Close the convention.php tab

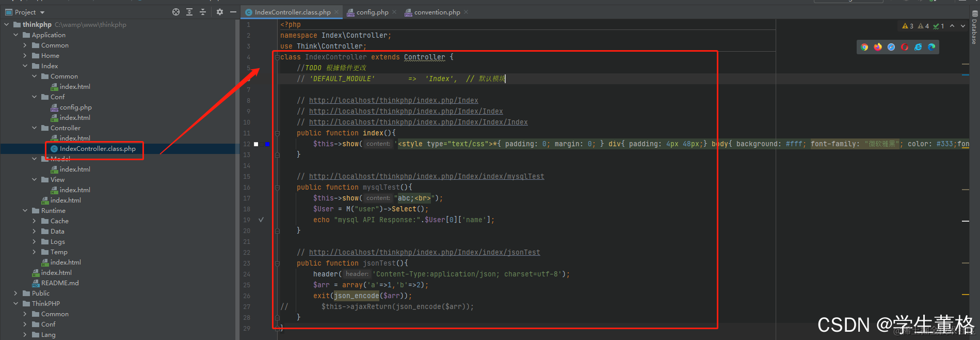click(x=466, y=12)
